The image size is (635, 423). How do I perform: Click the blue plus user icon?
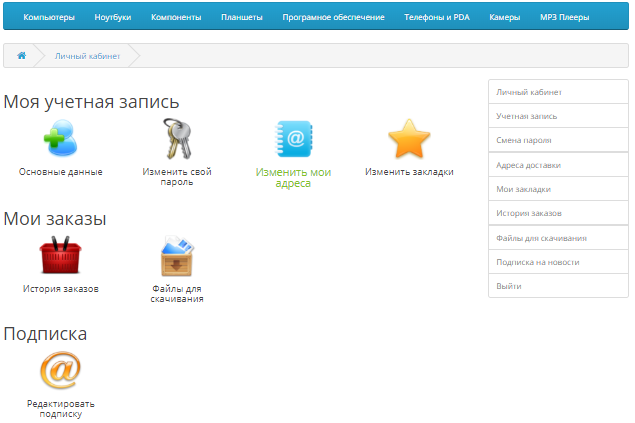pyautogui.click(x=60, y=139)
